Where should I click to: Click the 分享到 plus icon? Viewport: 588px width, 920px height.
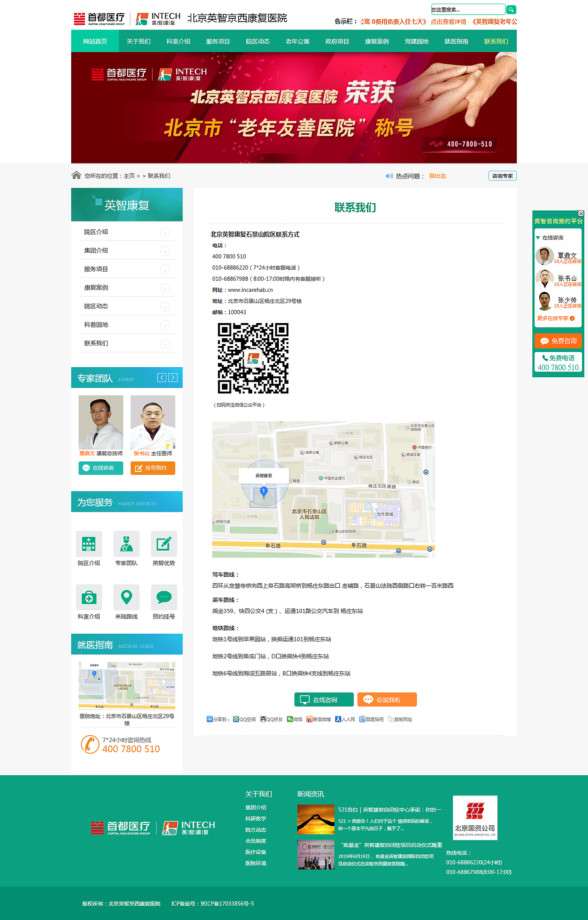click(x=209, y=719)
